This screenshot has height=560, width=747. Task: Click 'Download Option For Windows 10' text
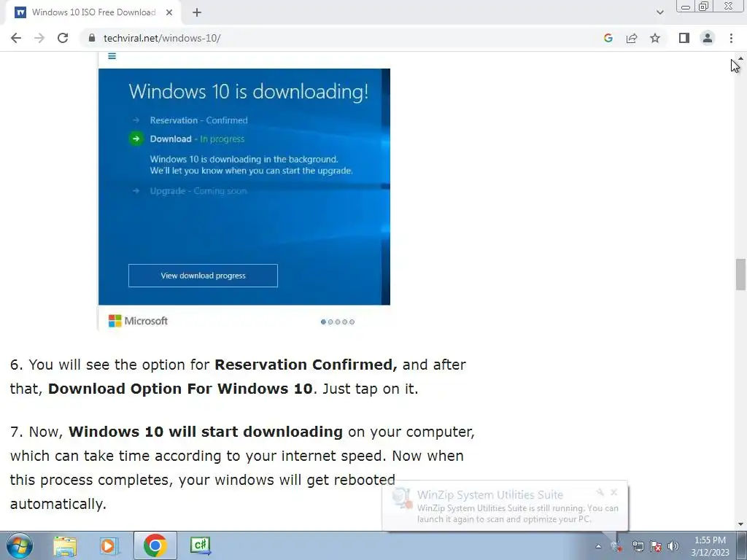point(180,389)
